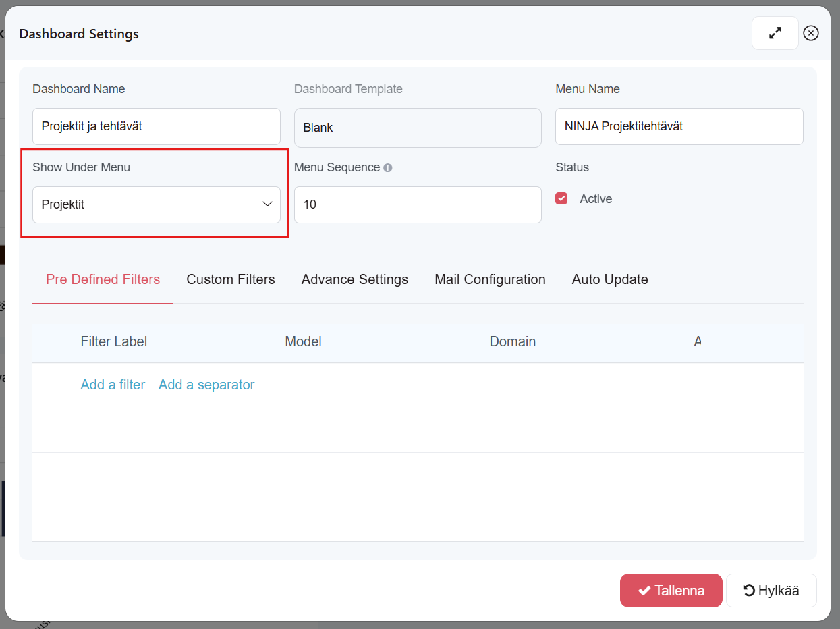Click the Menu Sequence field with 10
840x629 pixels.
click(418, 204)
